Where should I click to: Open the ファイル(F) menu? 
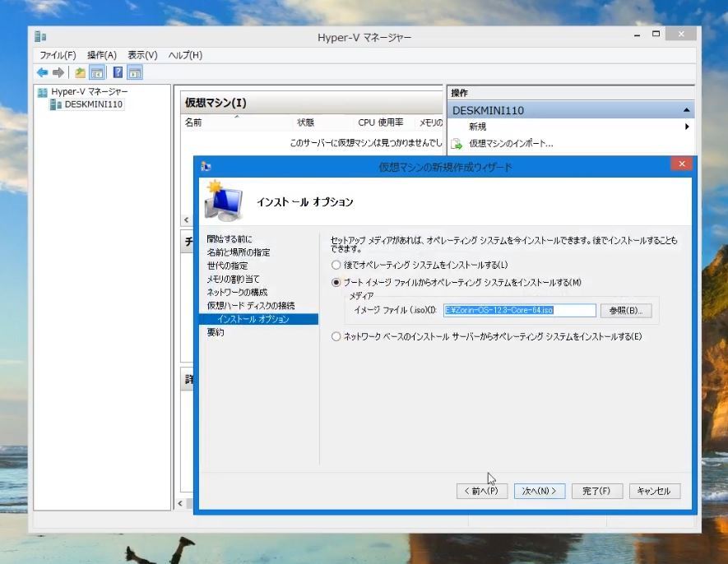pos(58,55)
